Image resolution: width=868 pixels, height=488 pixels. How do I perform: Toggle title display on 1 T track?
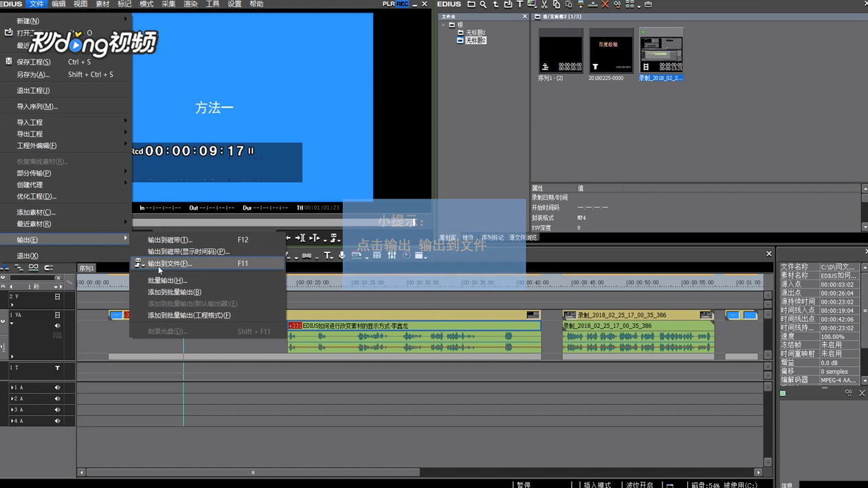(x=57, y=368)
